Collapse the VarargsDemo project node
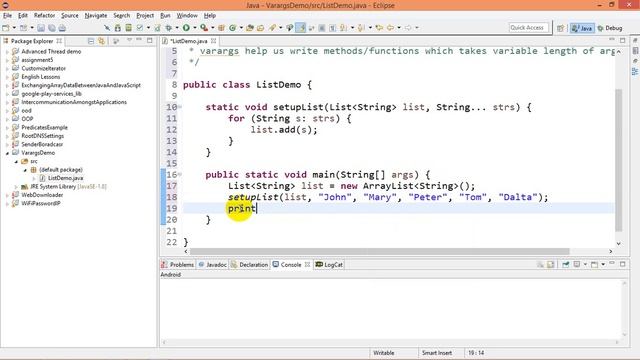Image resolution: width=640 pixels, height=360 pixels. click(7, 153)
